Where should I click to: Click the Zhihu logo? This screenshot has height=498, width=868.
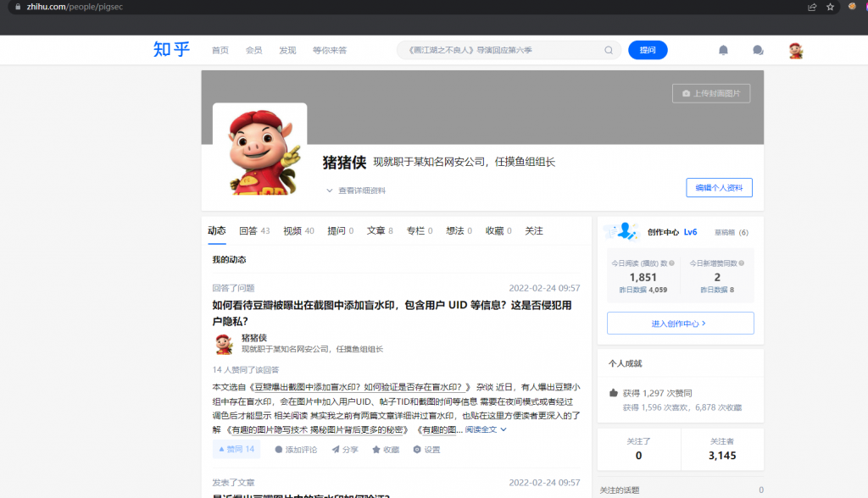(x=171, y=50)
